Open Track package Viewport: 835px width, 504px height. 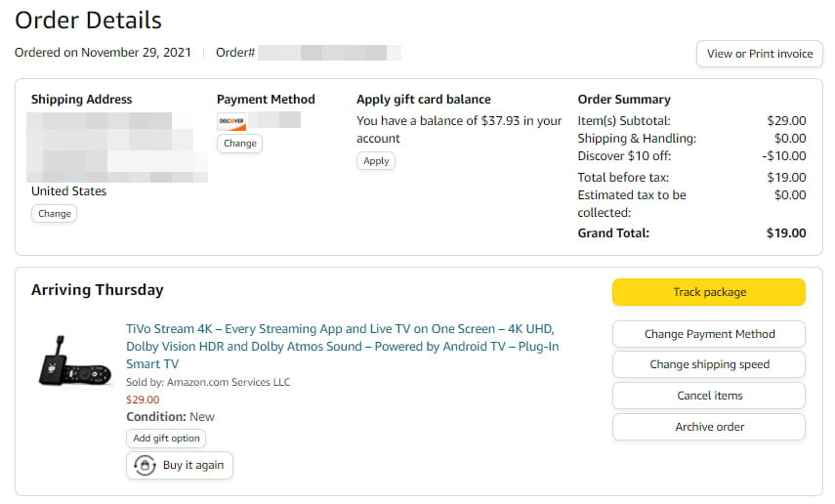pyautogui.click(x=709, y=292)
